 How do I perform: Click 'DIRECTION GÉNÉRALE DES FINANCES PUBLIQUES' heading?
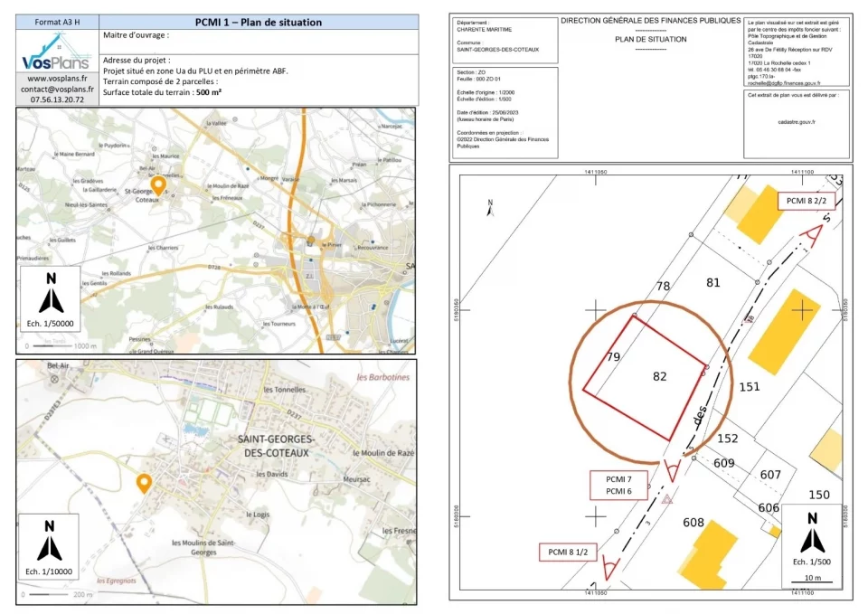650,21
